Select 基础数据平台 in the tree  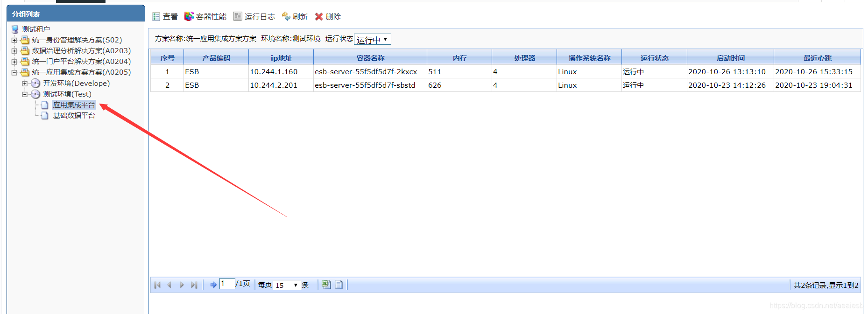pyautogui.click(x=74, y=116)
